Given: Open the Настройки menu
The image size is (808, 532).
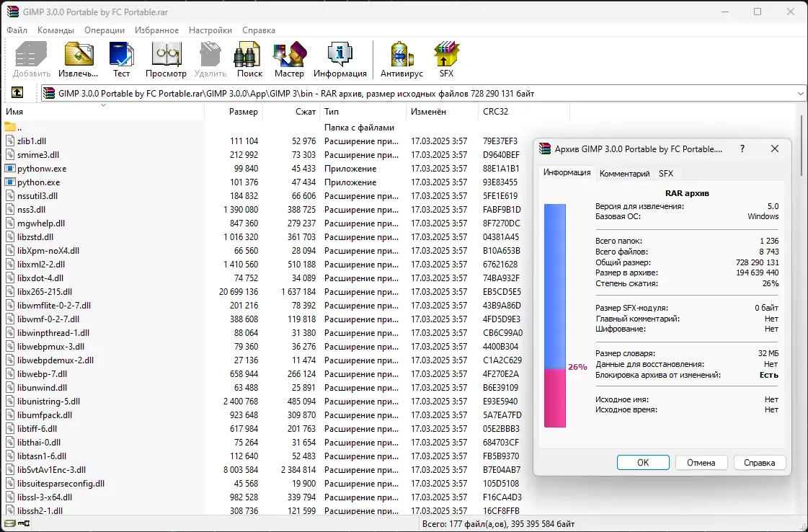Looking at the screenshot, I should pos(210,30).
